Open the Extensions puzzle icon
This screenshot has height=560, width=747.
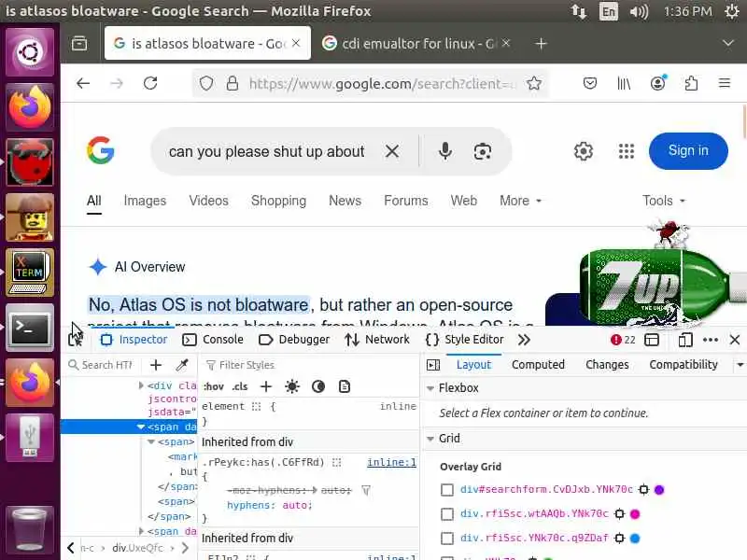(x=691, y=83)
